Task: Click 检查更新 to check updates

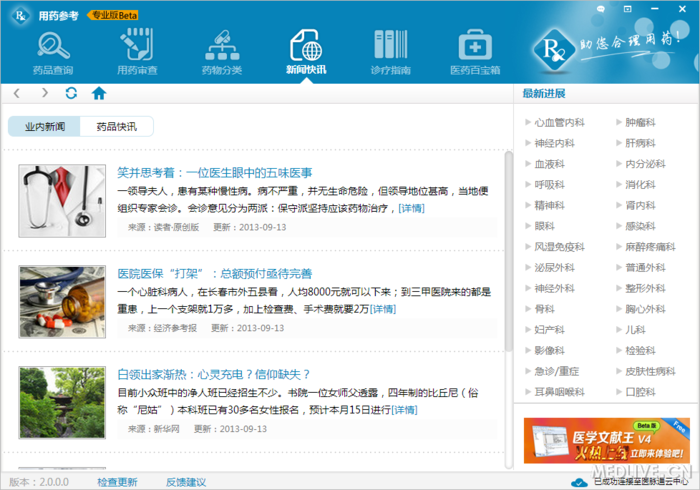Action: (117, 482)
